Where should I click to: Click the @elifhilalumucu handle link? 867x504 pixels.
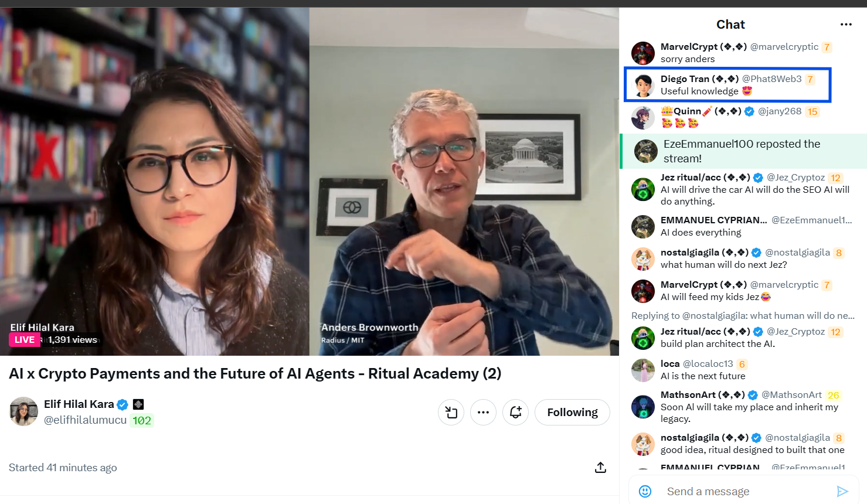click(86, 420)
